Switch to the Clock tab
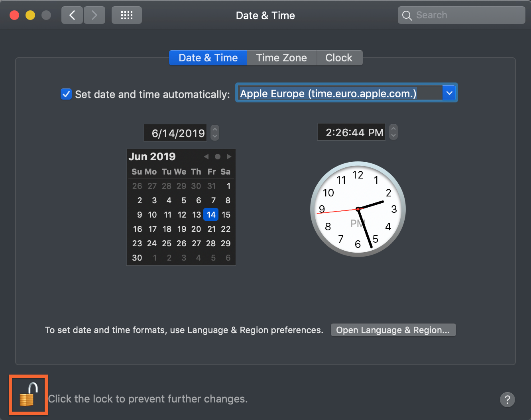 339,57
